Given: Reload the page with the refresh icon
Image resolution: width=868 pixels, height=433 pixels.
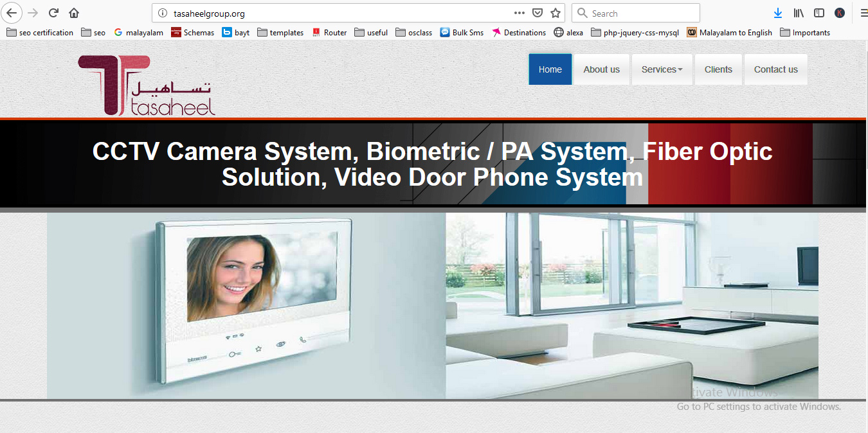Looking at the screenshot, I should point(53,12).
